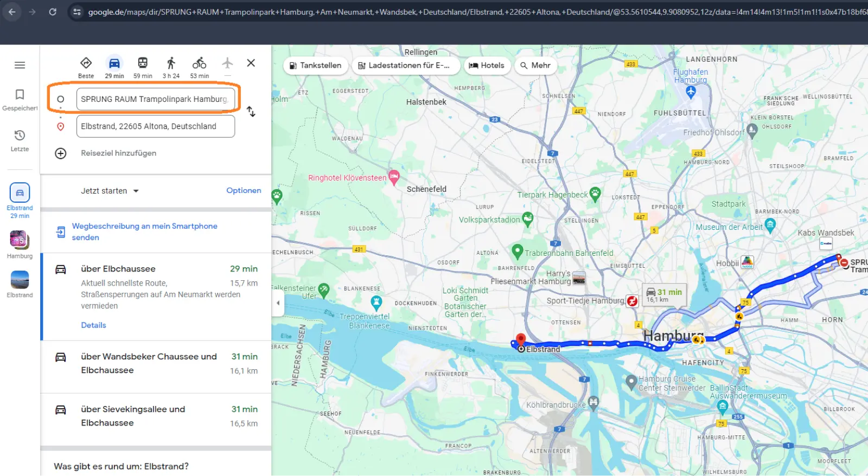Click Hamburg Cruise Center Steinwerder pin
The height and width of the screenshot is (476, 868).
(x=631, y=382)
